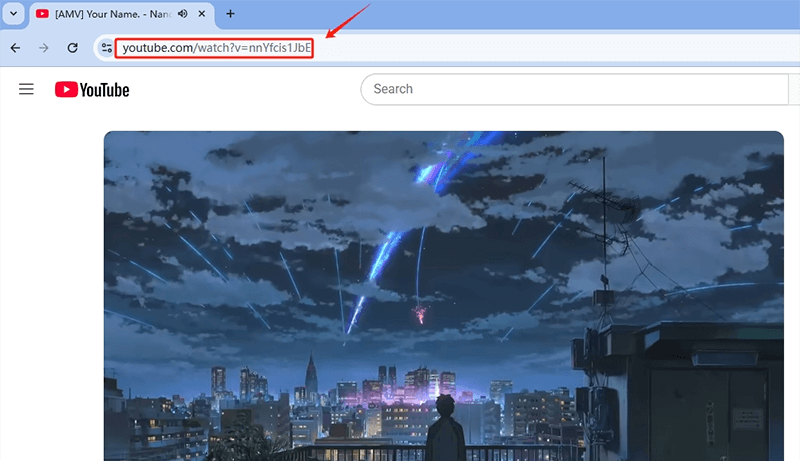The image size is (800, 461).
Task: Open a new browser tab
Action: pos(230,14)
